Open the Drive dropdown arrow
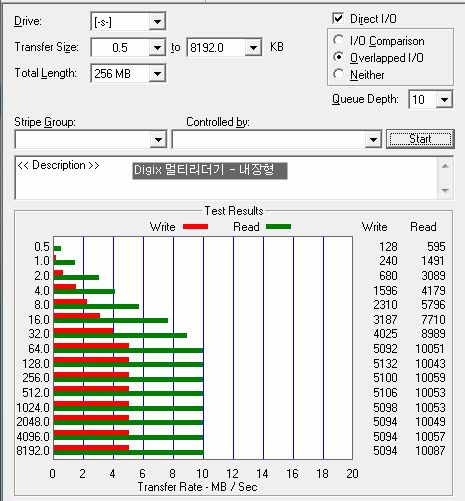The height and width of the screenshot is (501, 465). [157, 22]
